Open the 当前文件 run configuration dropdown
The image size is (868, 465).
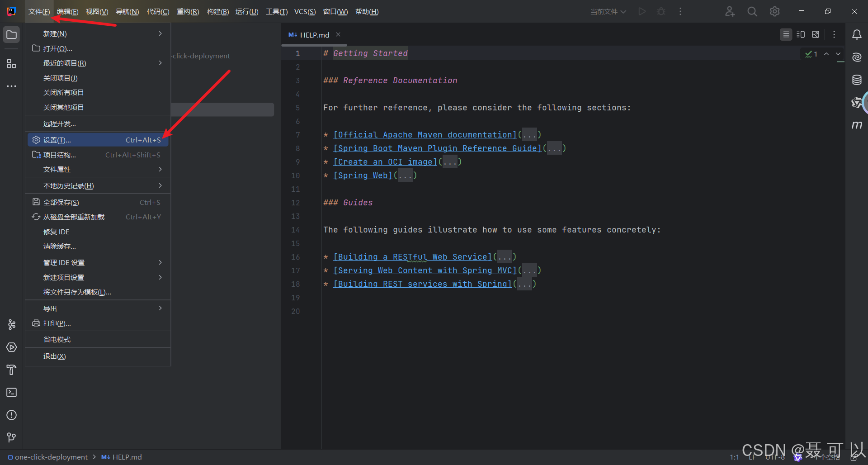click(x=608, y=12)
